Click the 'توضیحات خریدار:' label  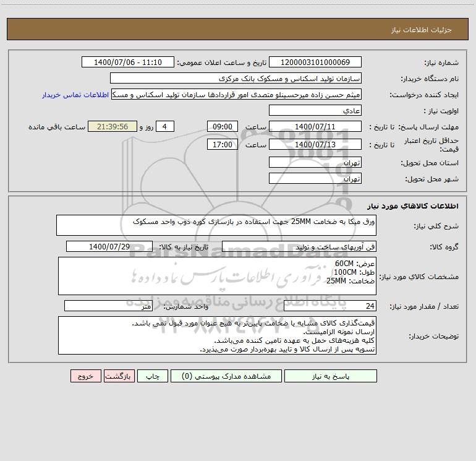[x=433, y=337]
